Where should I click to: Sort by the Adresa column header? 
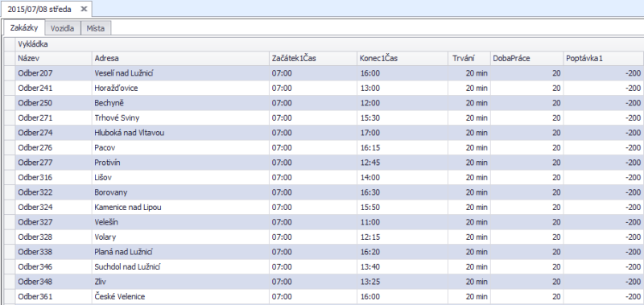point(180,58)
